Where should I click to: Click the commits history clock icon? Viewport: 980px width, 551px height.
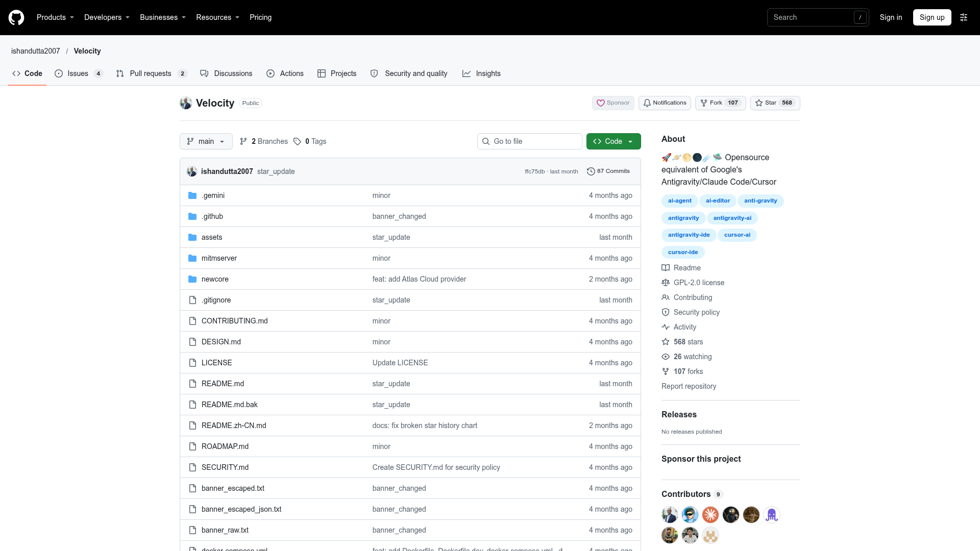point(591,171)
